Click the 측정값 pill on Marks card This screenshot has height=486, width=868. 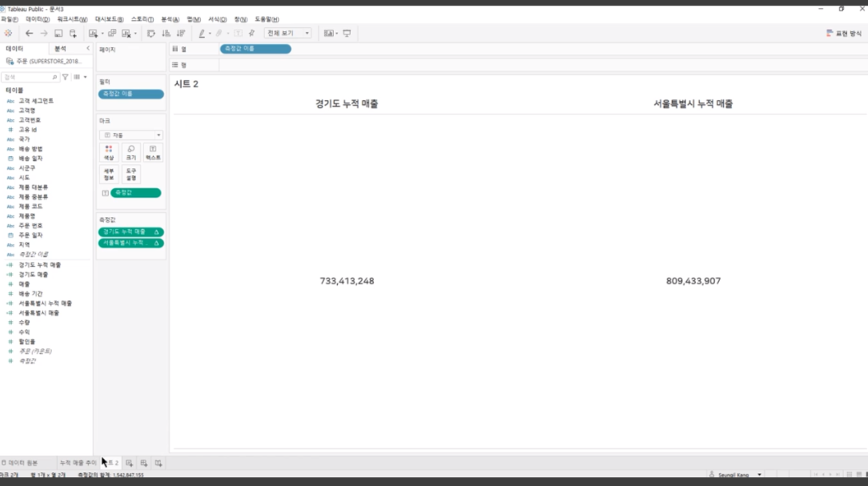pos(135,193)
